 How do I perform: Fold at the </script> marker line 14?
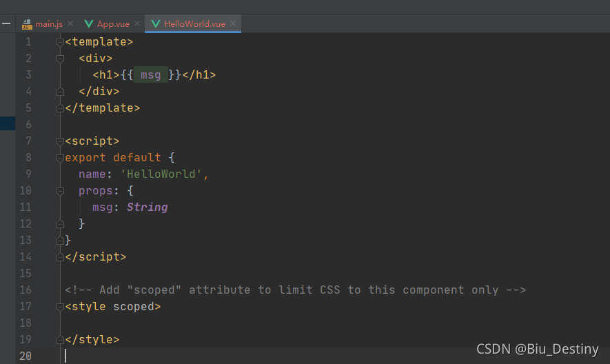point(60,257)
